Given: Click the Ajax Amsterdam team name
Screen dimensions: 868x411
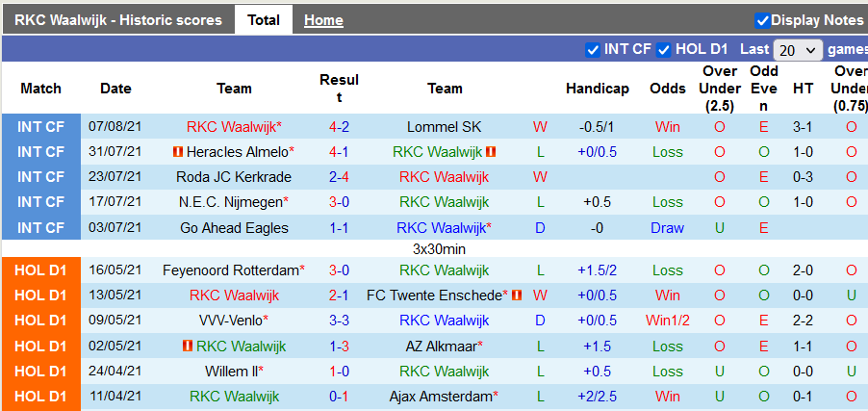Looking at the screenshot, I should click(x=442, y=397).
